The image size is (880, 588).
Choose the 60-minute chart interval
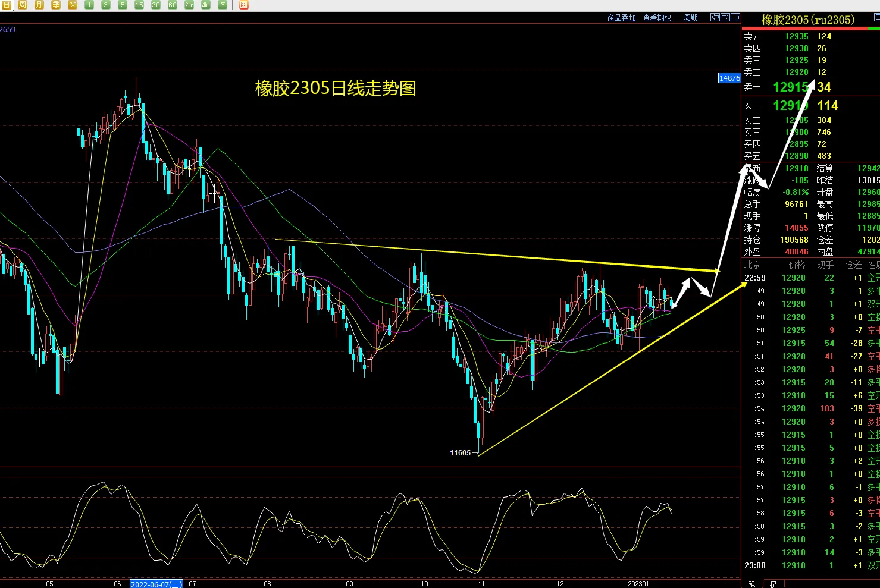coord(173,5)
